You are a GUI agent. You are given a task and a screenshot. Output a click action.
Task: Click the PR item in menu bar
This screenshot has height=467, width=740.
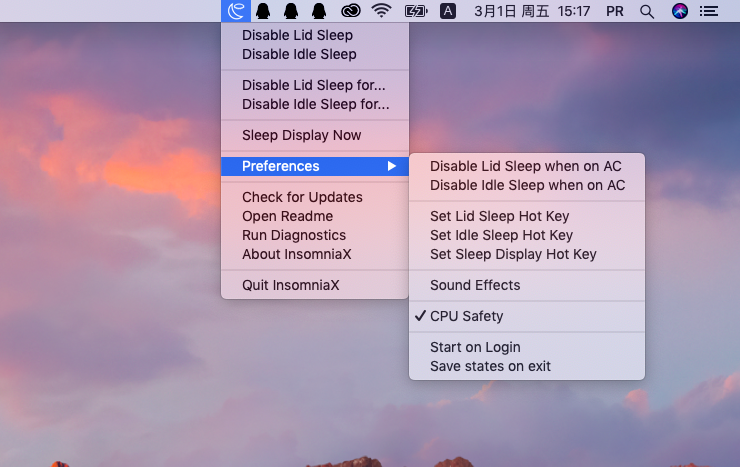click(614, 11)
